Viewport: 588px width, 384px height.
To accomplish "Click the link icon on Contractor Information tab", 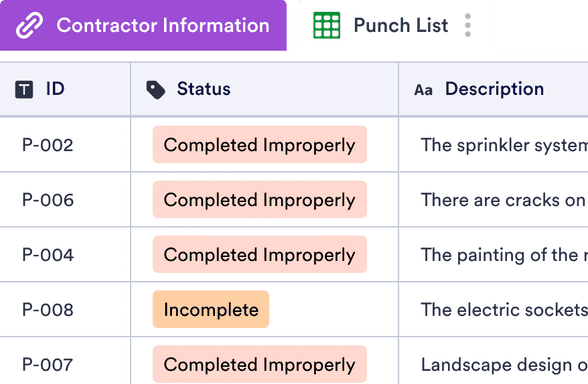I will click(x=29, y=26).
